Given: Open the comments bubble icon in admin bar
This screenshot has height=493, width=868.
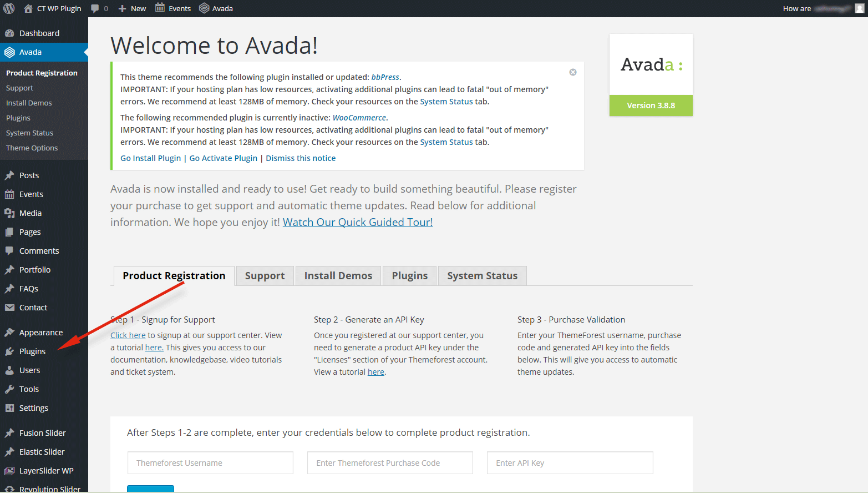Looking at the screenshot, I should click(x=95, y=8).
